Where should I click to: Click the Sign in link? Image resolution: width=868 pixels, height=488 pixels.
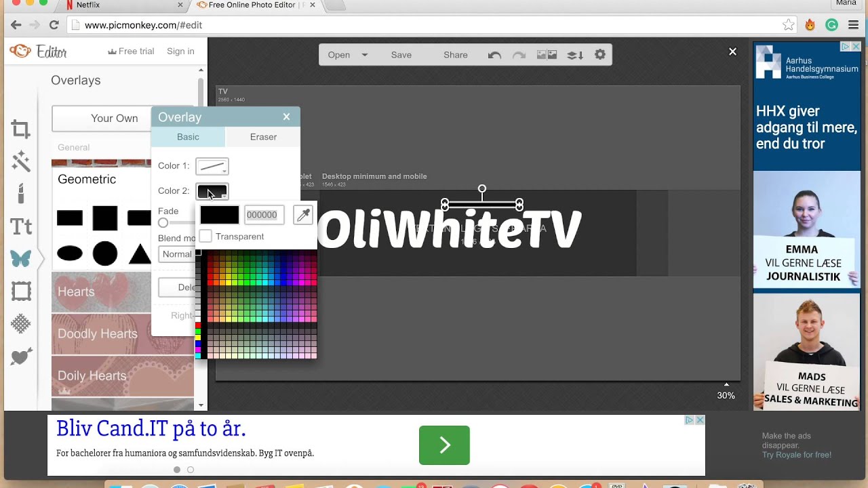click(x=180, y=52)
